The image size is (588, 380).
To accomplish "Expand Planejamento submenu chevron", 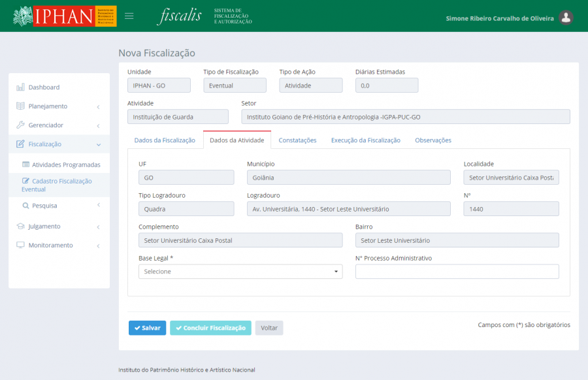I will tap(98, 106).
